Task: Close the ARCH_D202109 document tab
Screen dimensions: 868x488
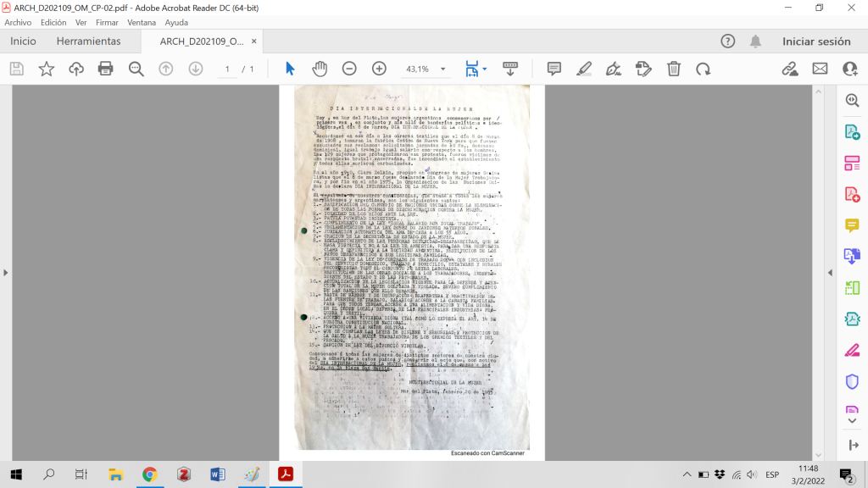Action: pos(254,41)
